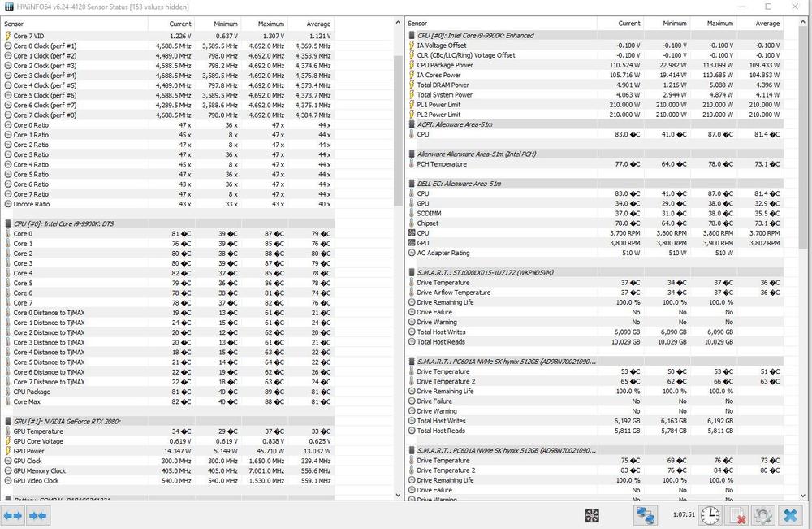Select the CPU Package Power row
Screen dimensions: 812x529
(x=445, y=65)
